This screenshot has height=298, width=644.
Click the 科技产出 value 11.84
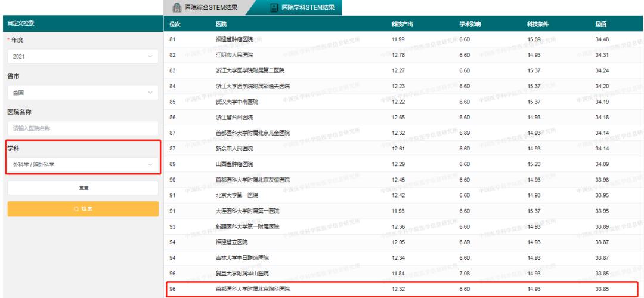(398, 274)
